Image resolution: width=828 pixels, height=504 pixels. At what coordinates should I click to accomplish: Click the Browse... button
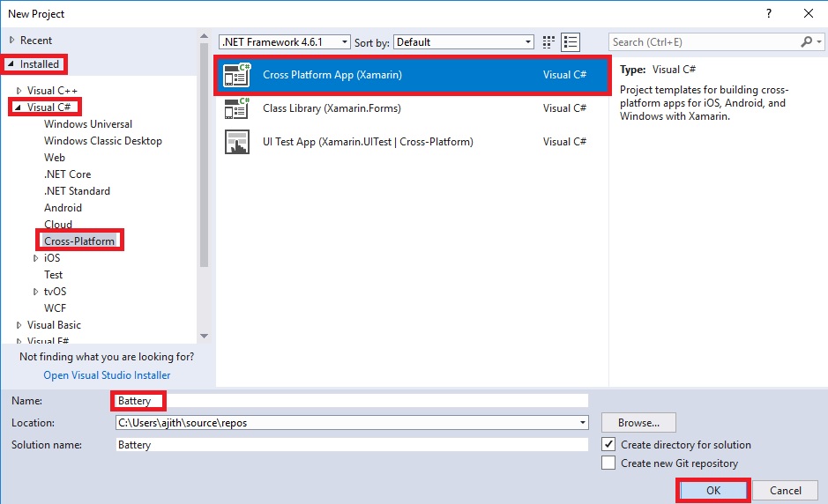638,423
